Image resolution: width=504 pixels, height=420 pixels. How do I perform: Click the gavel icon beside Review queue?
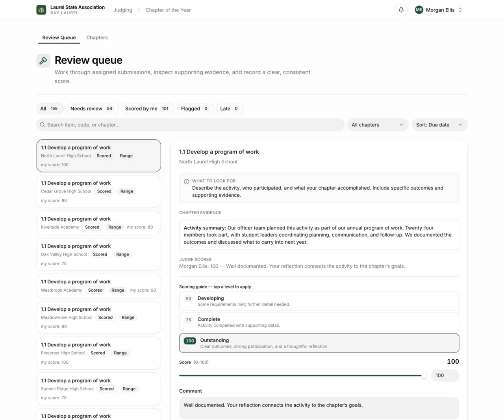(x=43, y=60)
